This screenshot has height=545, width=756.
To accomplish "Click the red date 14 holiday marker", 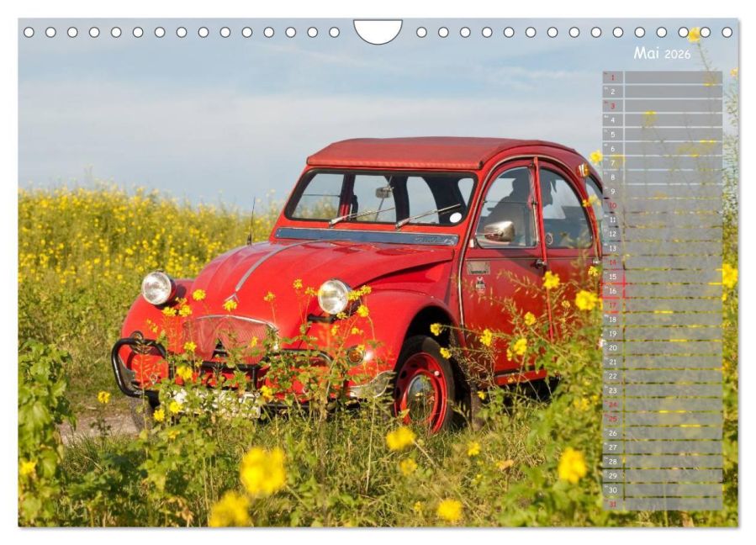I will pyautogui.click(x=613, y=260).
